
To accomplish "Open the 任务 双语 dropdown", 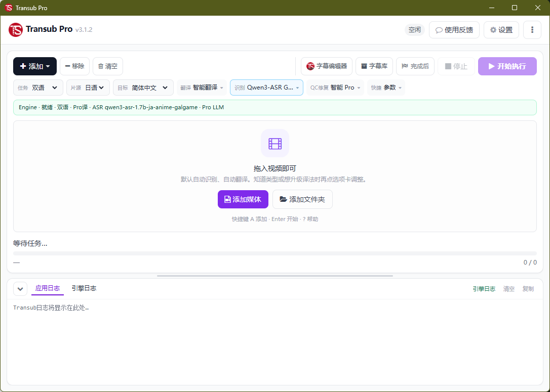I will click(x=38, y=88).
